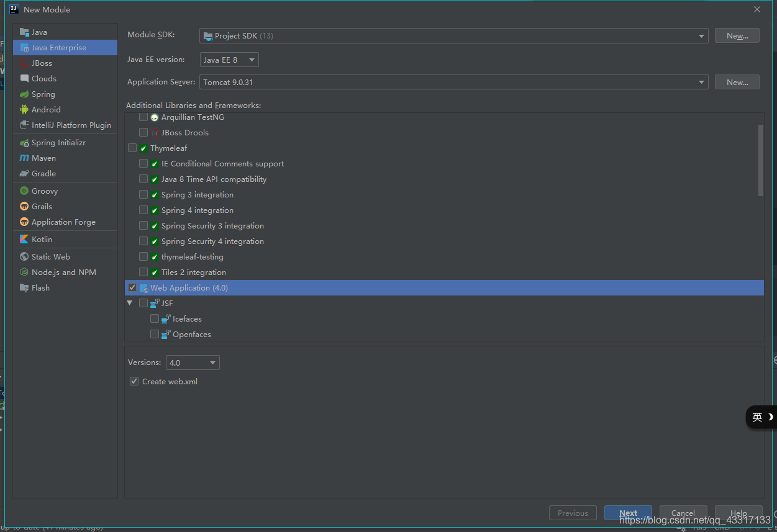The width and height of the screenshot is (777, 532).
Task: Open the Application Server dropdown
Action: point(454,83)
